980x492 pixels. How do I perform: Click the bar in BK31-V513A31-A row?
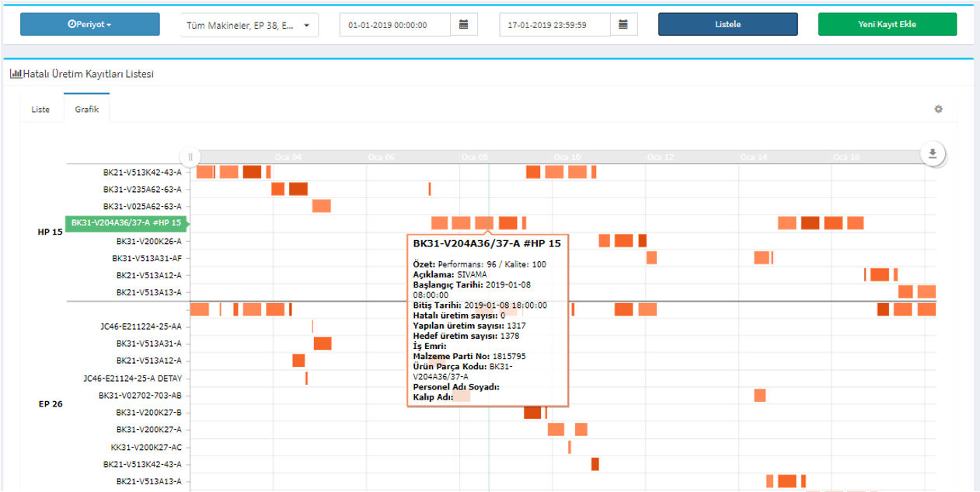click(x=323, y=343)
